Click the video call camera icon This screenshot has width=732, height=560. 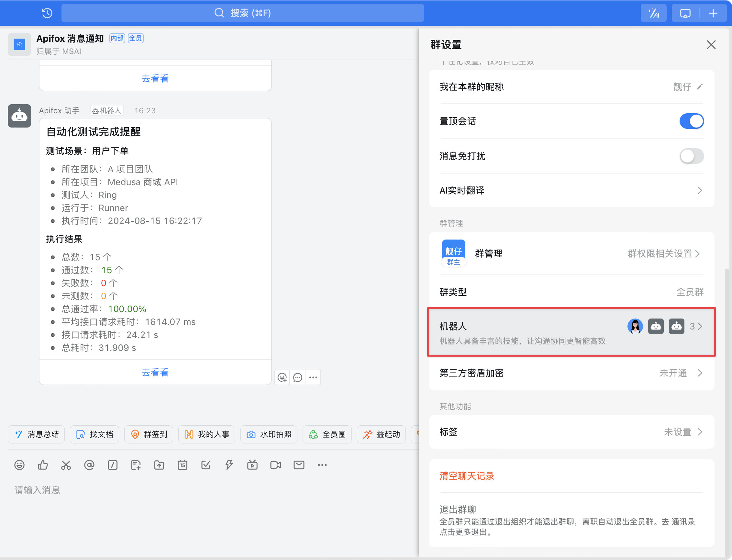pyautogui.click(x=275, y=465)
